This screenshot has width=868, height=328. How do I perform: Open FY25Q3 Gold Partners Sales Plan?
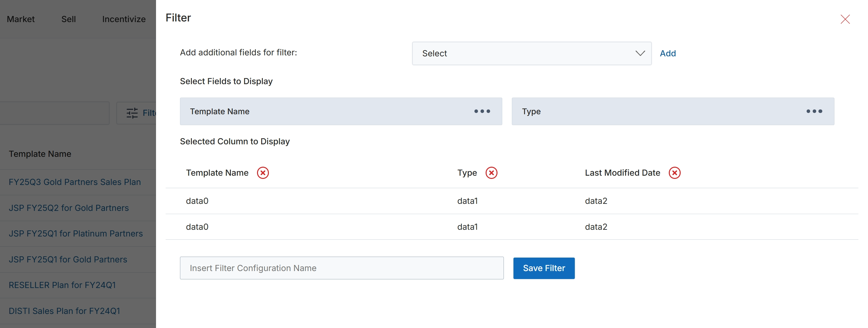(x=74, y=182)
